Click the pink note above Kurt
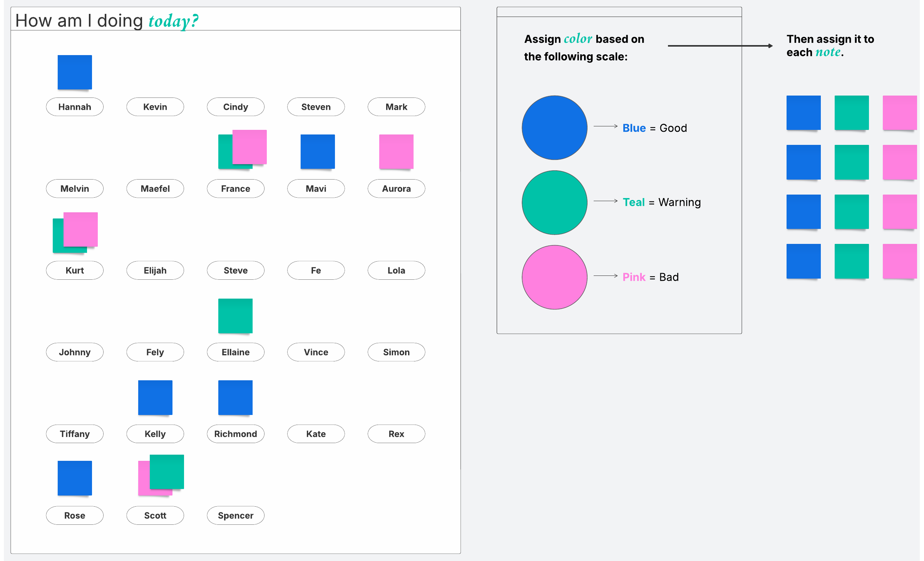Viewport: 924px width, 561px height. [x=80, y=229]
